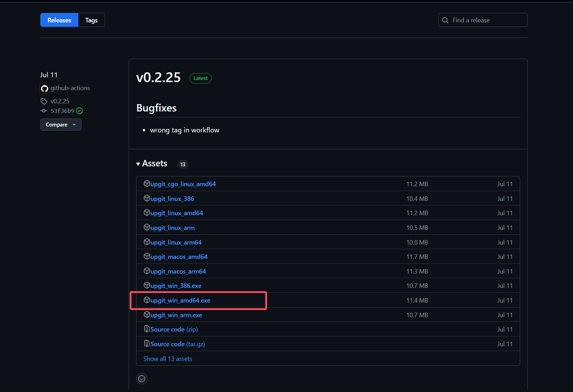Open tag v0.2.25 in the sidebar
Viewport: 573px width, 392px height.
pyautogui.click(x=60, y=101)
